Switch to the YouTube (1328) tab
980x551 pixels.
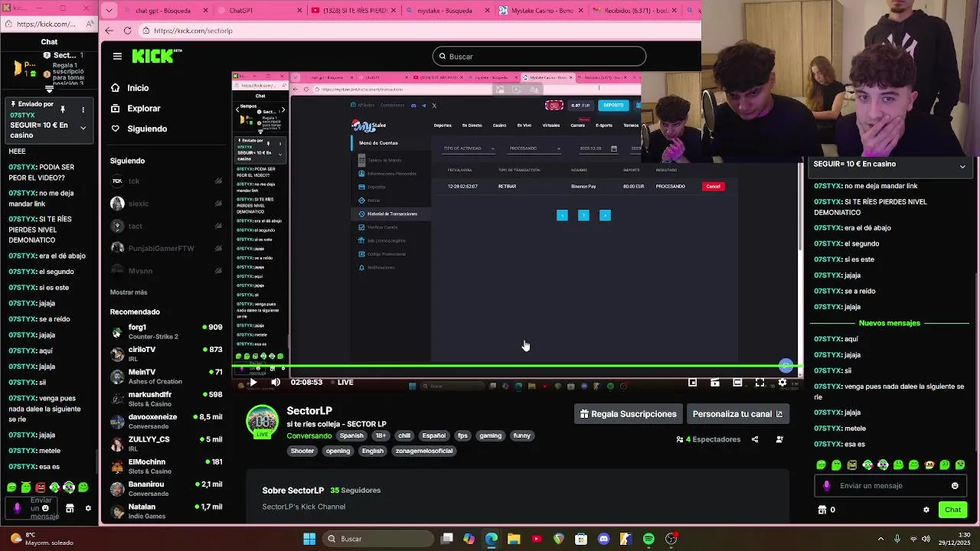354,11
